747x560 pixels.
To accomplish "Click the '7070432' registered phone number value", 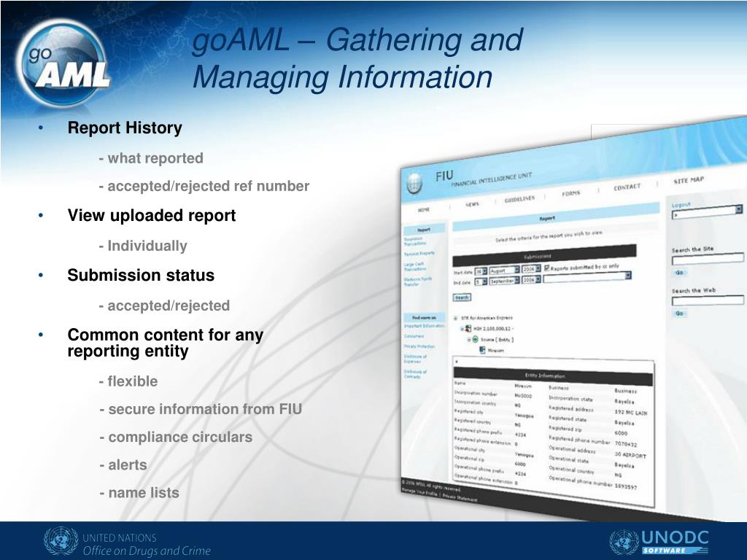I will pyautogui.click(x=625, y=444).
